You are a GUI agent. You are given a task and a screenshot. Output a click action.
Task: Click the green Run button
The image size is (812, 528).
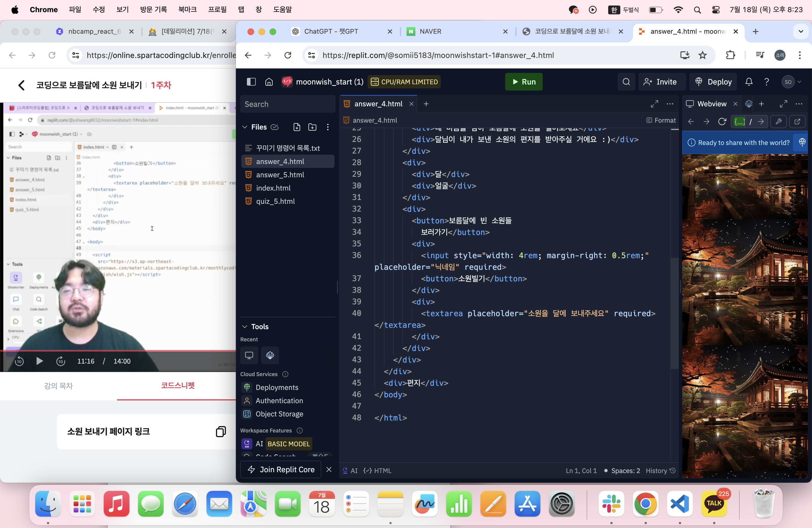523,82
